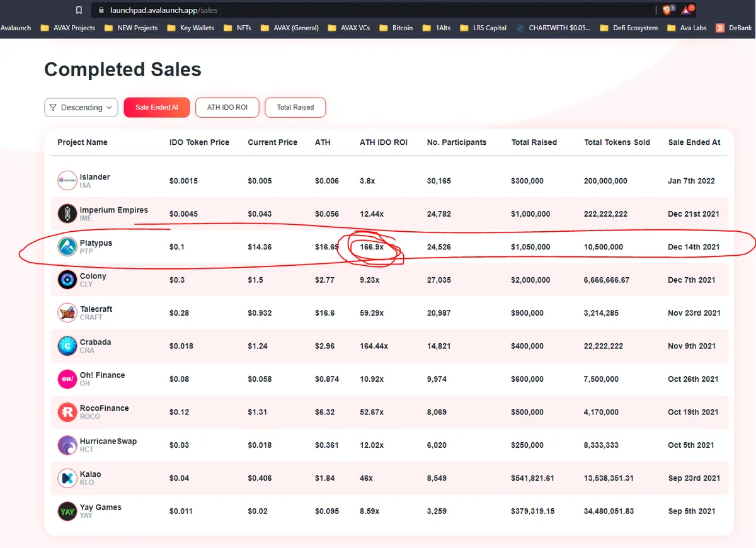This screenshot has width=756, height=548.
Task: Open the Defi Ecosystem bookmark folder
Action: click(629, 28)
